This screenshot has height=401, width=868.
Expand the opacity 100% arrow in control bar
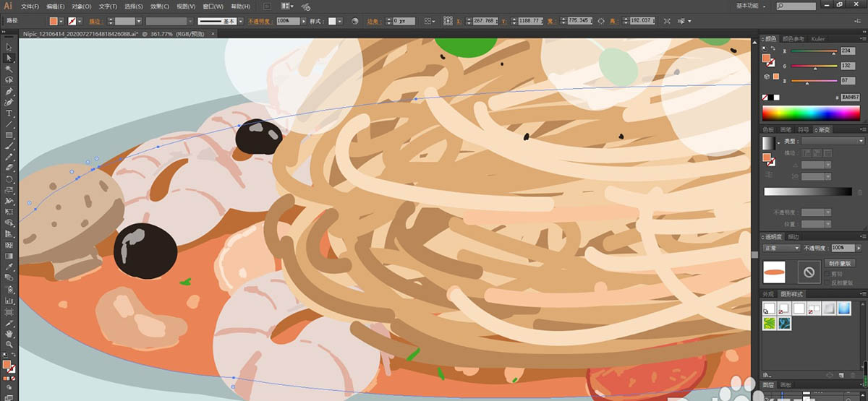pos(305,21)
